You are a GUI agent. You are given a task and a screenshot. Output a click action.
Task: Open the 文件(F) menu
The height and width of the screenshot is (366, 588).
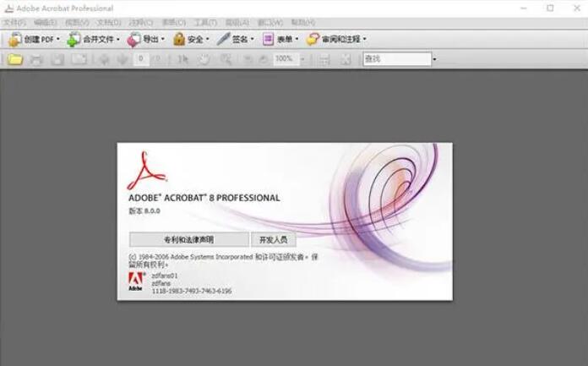[15, 23]
